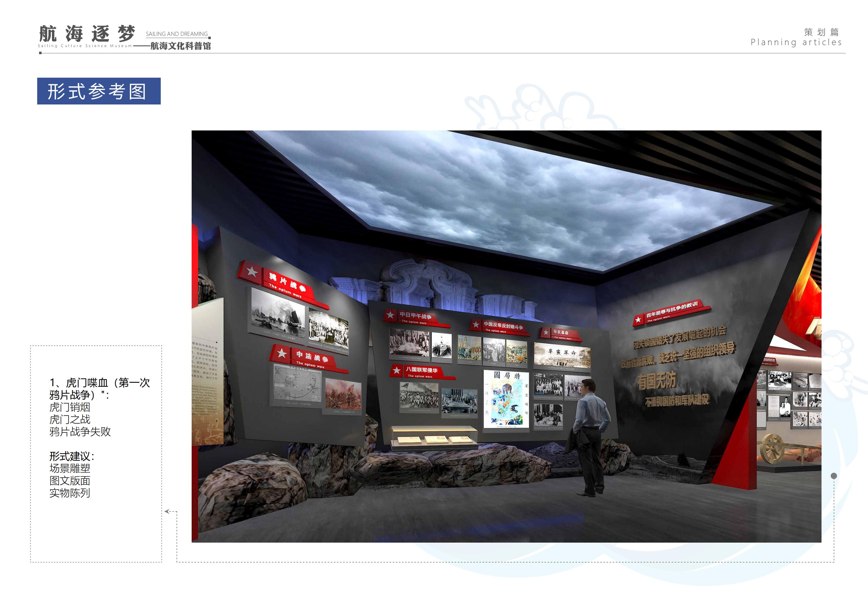This screenshot has height=614, width=868.
Task: Select the star next to 中国反帝反封建斗争
Action: click(x=476, y=324)
